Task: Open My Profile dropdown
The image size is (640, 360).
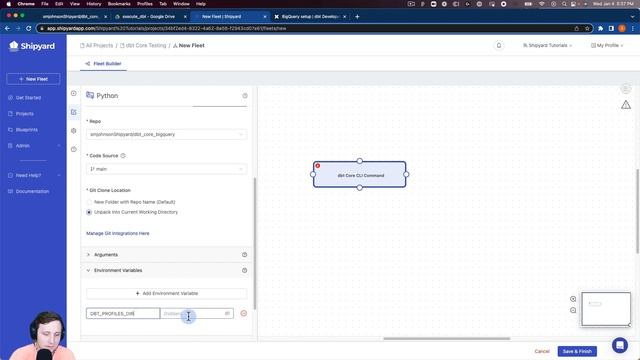Action: (607, 45)
